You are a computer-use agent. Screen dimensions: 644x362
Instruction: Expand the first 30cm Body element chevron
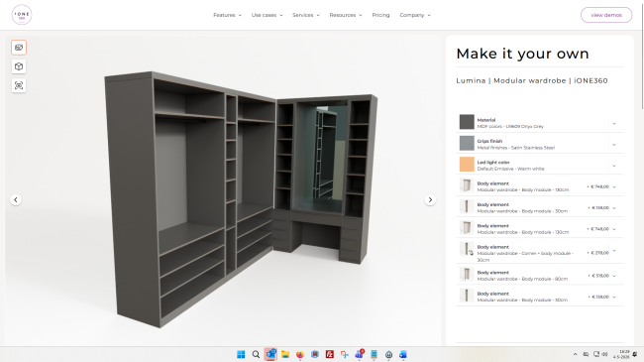point(614,208)
